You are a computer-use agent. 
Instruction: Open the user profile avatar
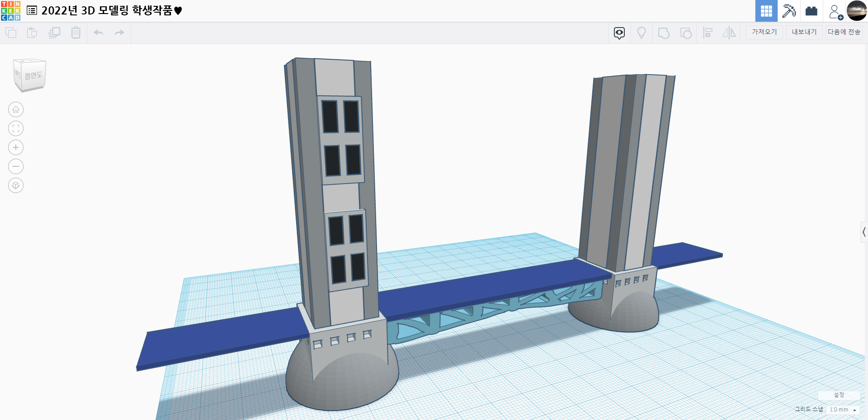click(x=857, y=11)
